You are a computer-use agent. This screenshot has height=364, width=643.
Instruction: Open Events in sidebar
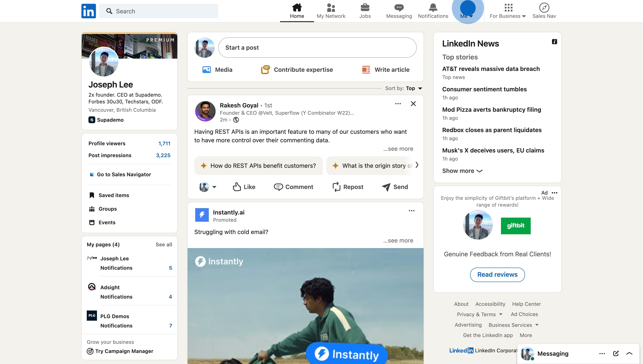click(x=102, y=223)
